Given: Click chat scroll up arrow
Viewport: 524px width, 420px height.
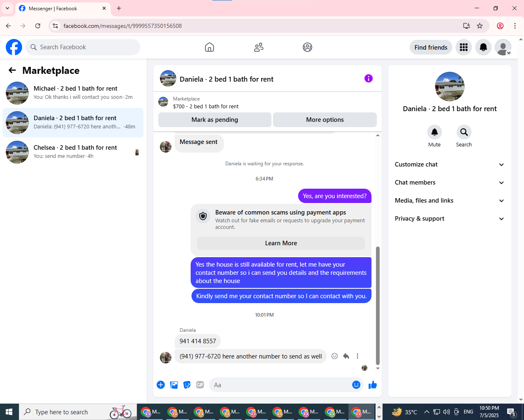Looking at the screenshot, I should coord(378,135).
